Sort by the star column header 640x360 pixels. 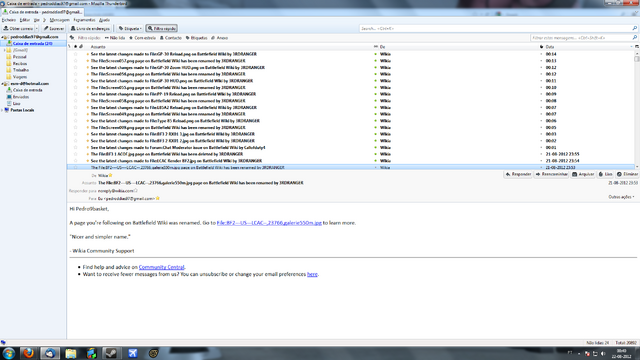coord(76,47)
